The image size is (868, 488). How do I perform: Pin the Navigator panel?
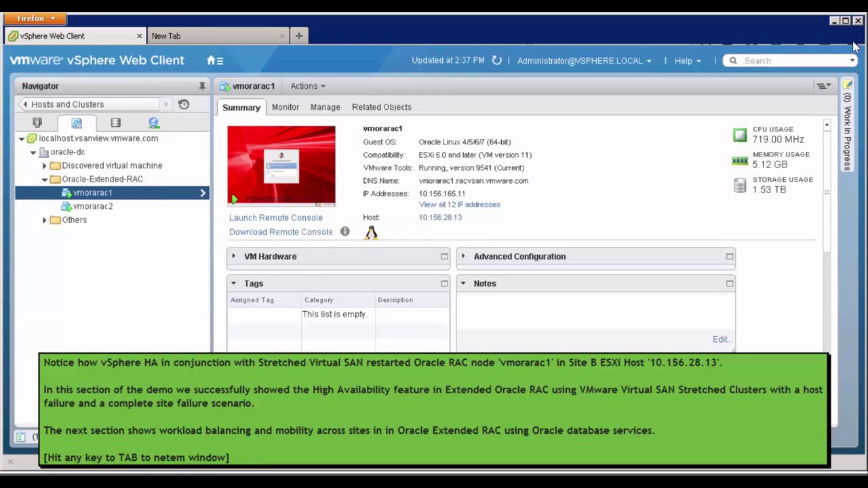(202, 86)
